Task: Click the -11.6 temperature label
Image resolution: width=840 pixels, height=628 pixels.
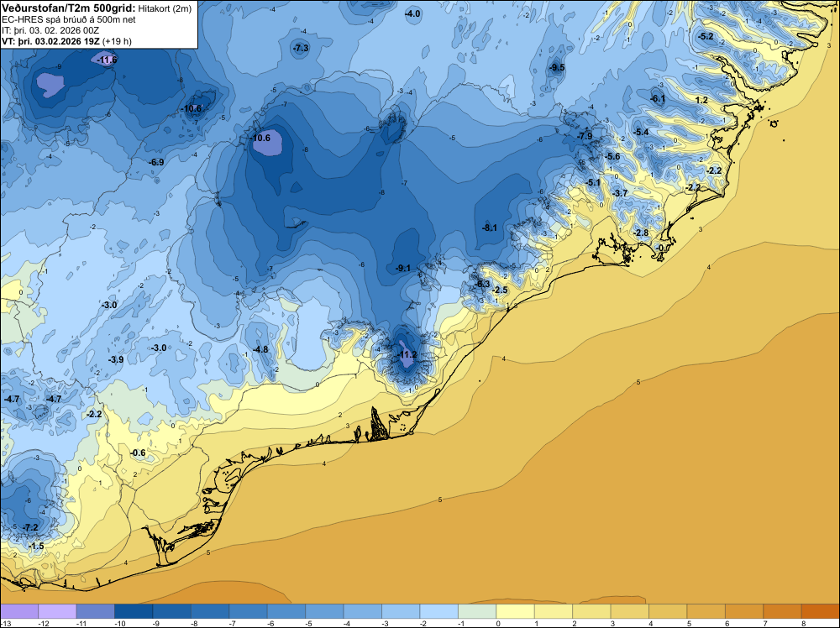Action: point(107,60)
